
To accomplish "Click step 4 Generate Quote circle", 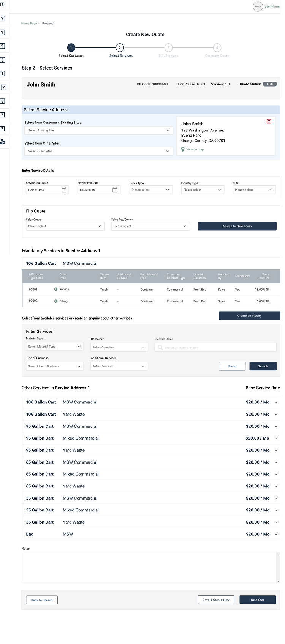I will click(x=217, y=47).
